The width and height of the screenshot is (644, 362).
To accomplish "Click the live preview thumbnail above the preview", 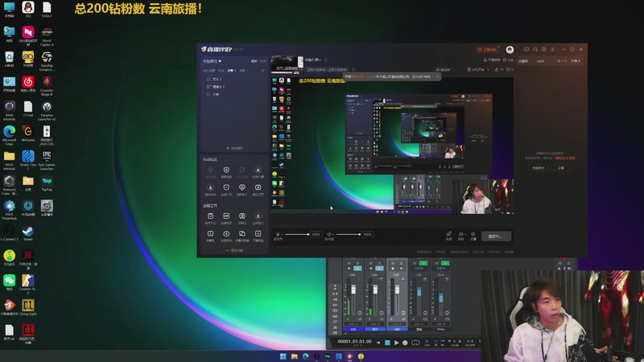I will click(x=287, y=64).
